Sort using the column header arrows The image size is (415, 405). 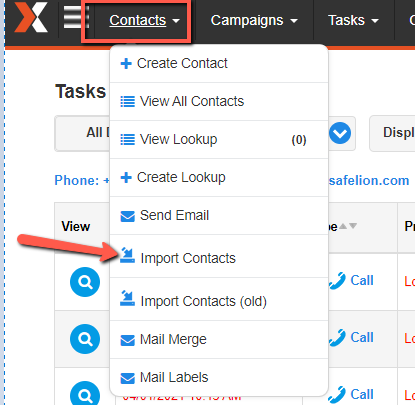[348, 226]
